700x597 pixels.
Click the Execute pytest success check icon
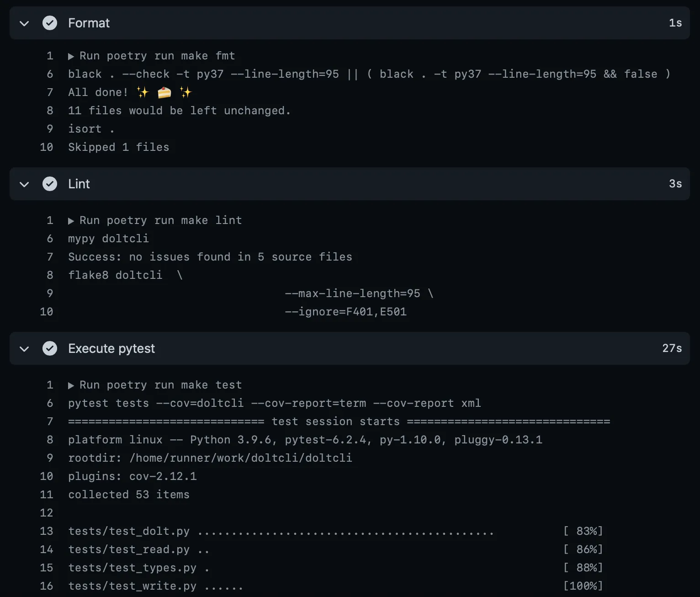pos(50,348)
